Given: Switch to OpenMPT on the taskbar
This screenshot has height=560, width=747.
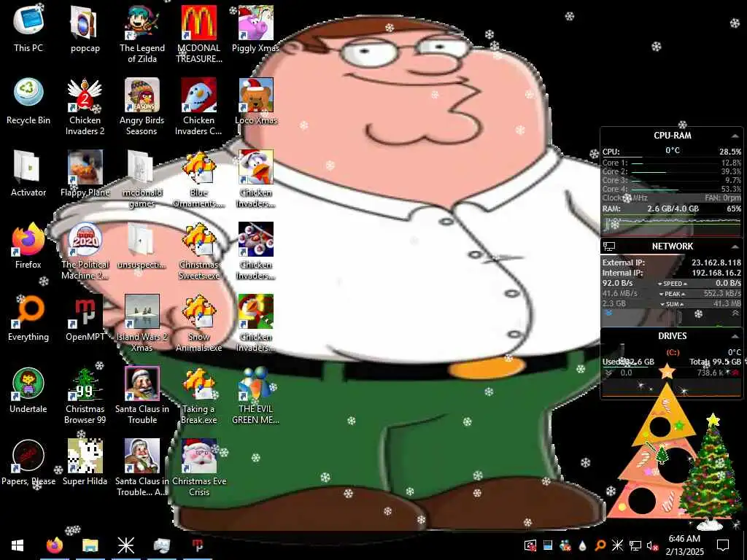Looking at the screenshot, I should (x=197, y=545).
